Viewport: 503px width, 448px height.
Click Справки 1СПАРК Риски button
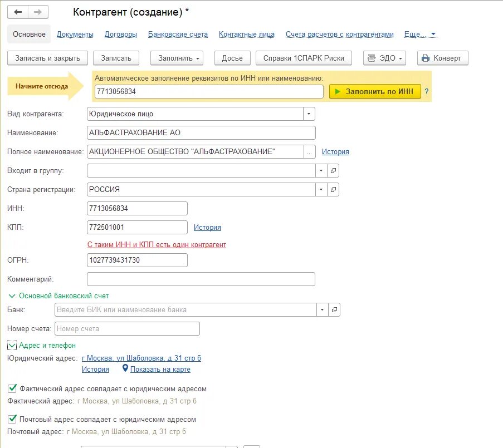[304, 58]
